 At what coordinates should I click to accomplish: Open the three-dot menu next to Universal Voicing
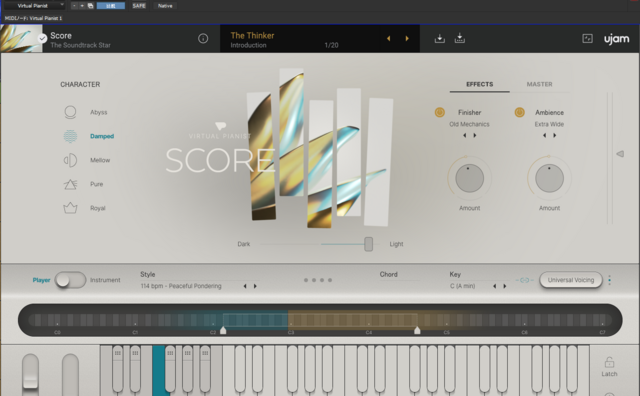(609, 280)
